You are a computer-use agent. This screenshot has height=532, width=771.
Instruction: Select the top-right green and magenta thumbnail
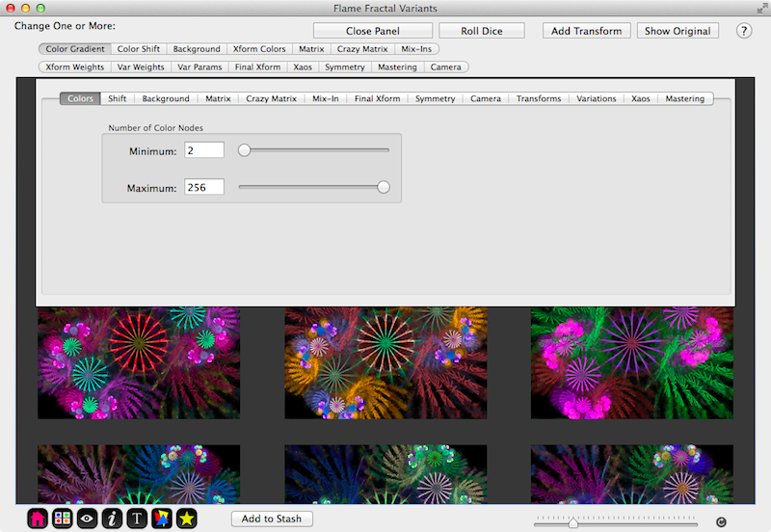pos(632,363)
